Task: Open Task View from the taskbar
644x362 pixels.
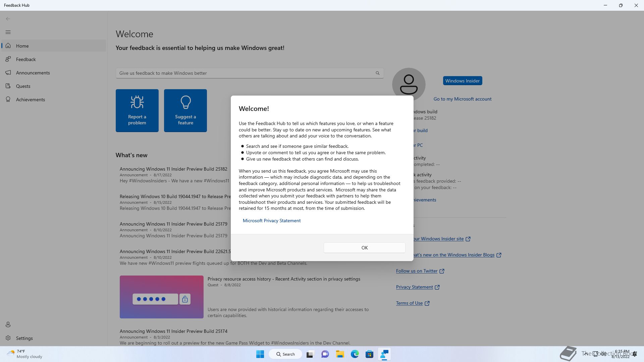Action: pos(310,354)
